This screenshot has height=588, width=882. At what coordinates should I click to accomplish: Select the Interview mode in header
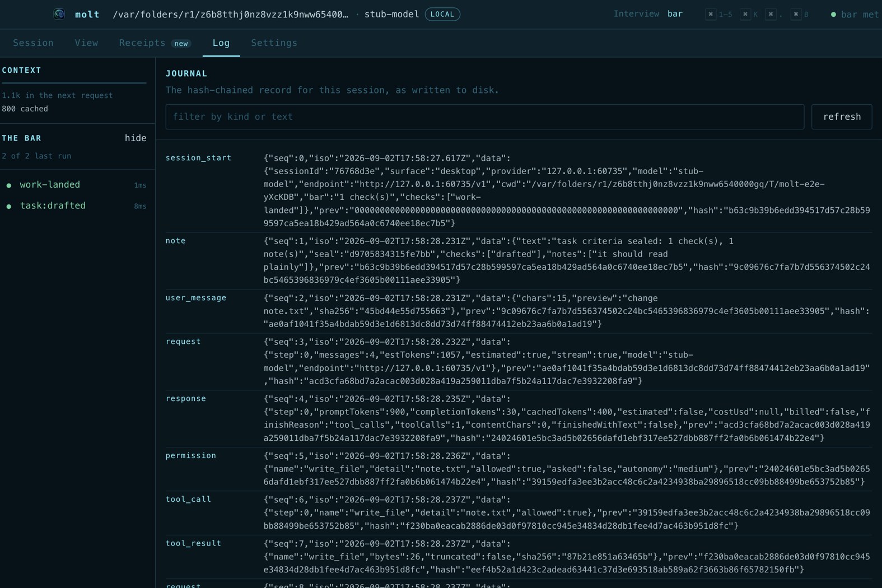[636, 14]
